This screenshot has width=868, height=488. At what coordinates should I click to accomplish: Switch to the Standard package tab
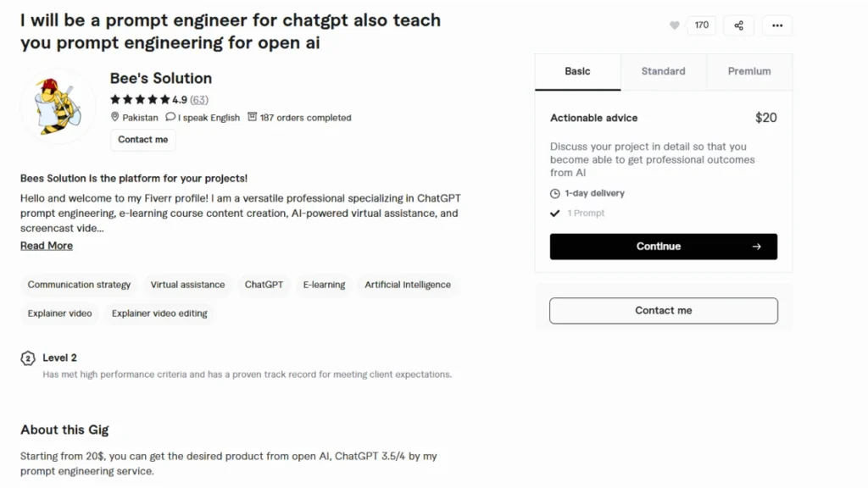(663, 72)
